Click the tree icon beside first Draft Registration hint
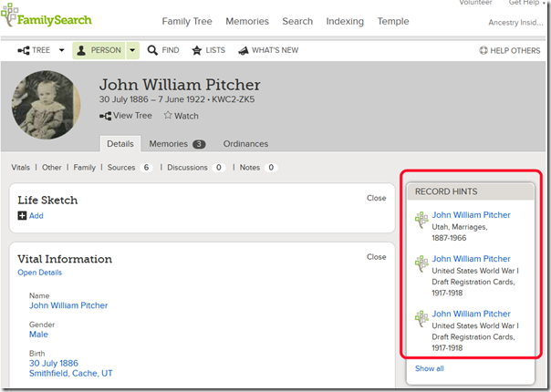 421,263
